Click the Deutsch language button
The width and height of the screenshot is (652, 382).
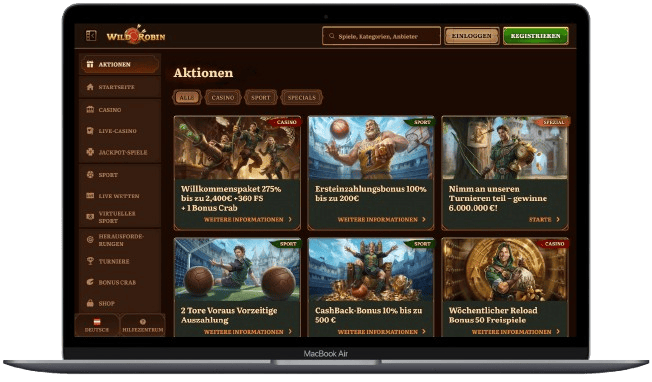(x=96, y=324)
